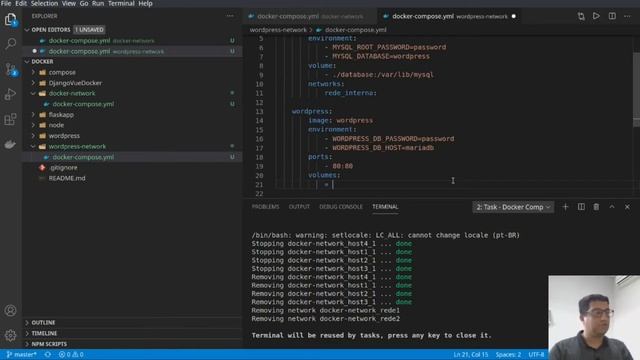Expand the wordpress folder
The image size is (640, 360).
(x=33, y=136)
